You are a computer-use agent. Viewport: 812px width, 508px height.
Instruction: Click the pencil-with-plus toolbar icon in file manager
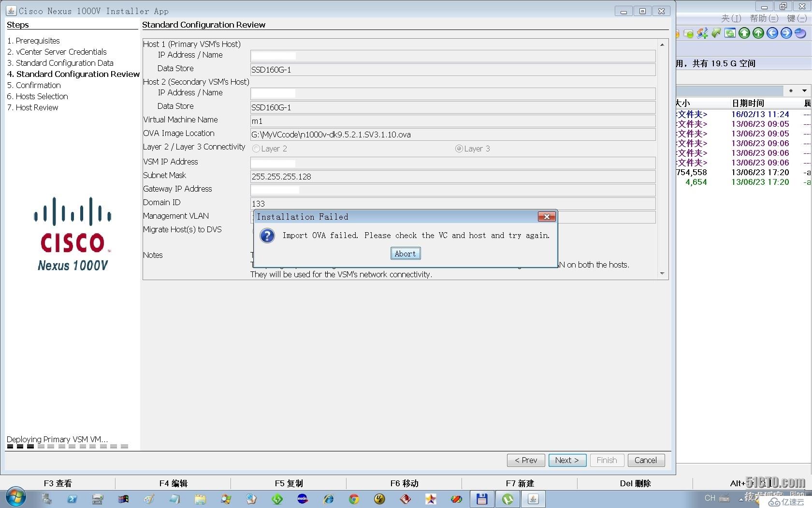pyautogui.click(x=702, y=33)
